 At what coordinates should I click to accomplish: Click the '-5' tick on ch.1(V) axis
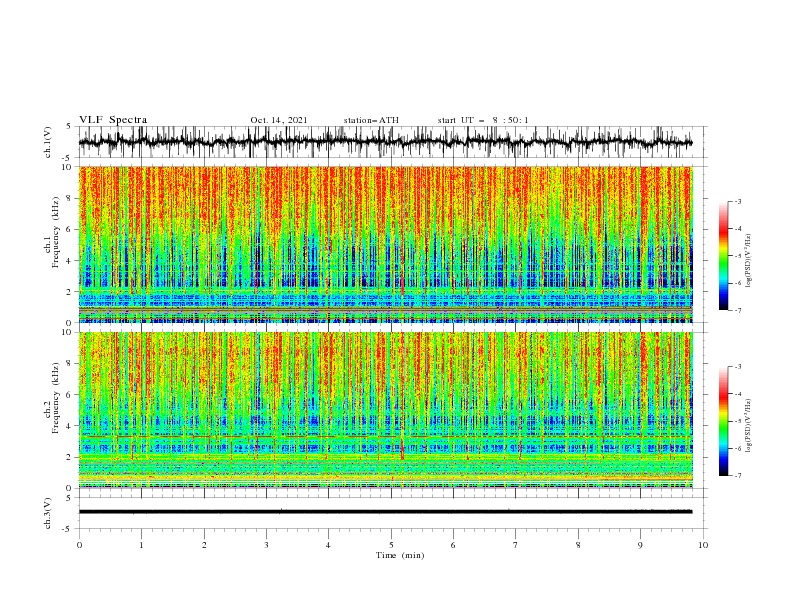tap(68, 158)
